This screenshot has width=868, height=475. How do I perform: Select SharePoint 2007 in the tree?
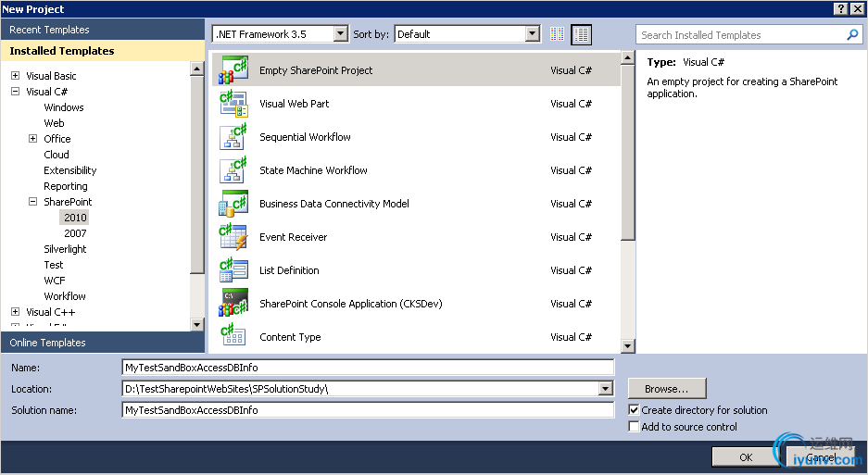pos(75,233)
